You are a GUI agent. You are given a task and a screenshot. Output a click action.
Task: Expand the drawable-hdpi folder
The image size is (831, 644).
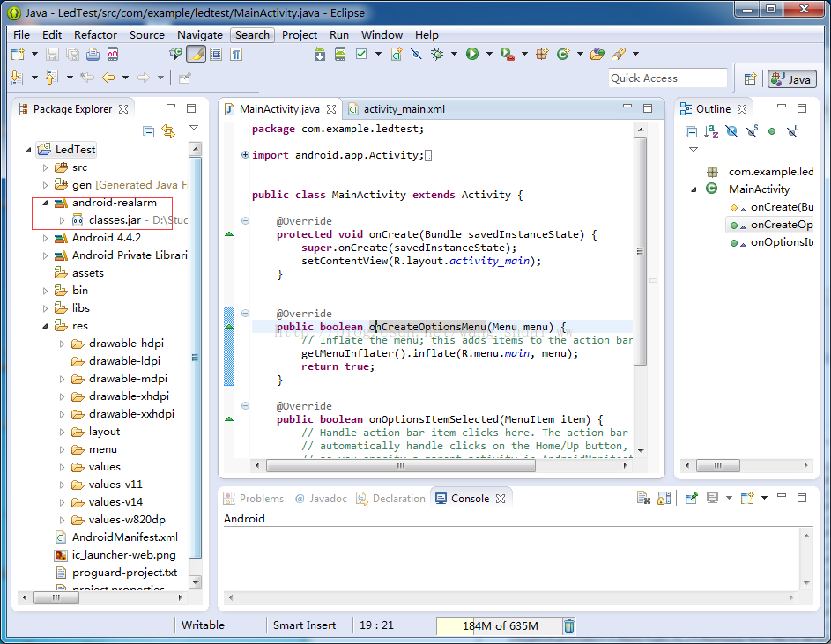coord(62,344)
